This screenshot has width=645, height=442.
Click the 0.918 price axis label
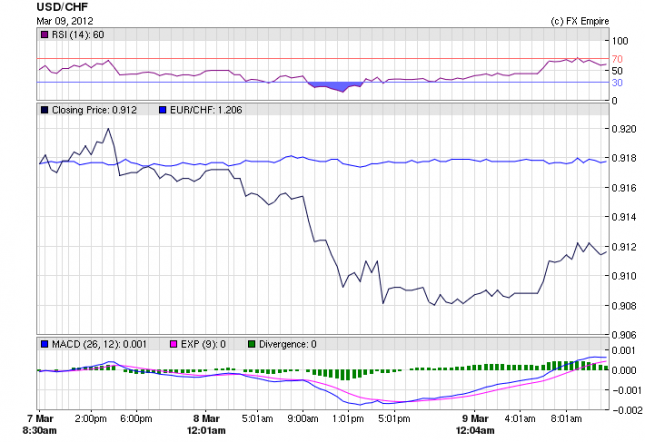[x=624, y=158]
